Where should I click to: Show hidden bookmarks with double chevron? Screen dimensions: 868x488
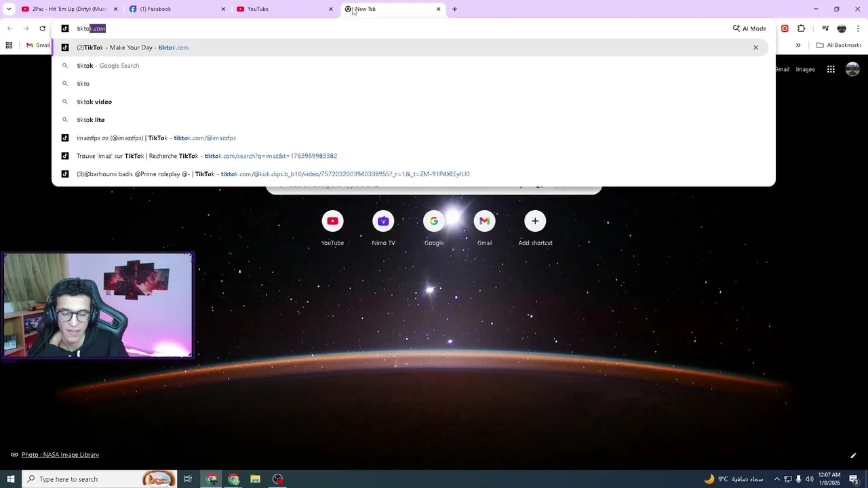pos(798,45)
